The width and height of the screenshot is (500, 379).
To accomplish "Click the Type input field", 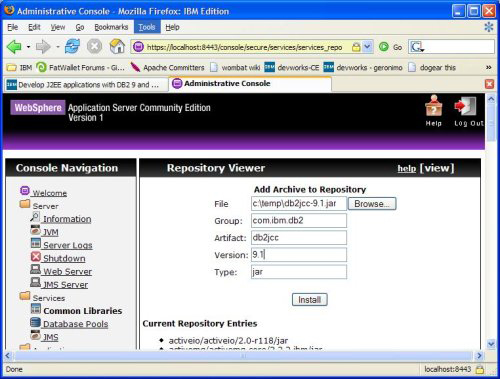I will point(299,272).
